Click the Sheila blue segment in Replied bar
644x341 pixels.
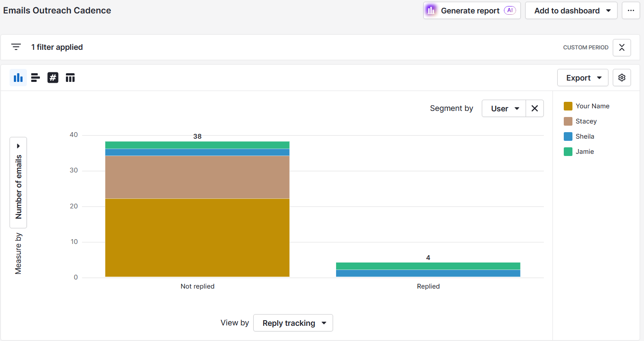[428, 273]
